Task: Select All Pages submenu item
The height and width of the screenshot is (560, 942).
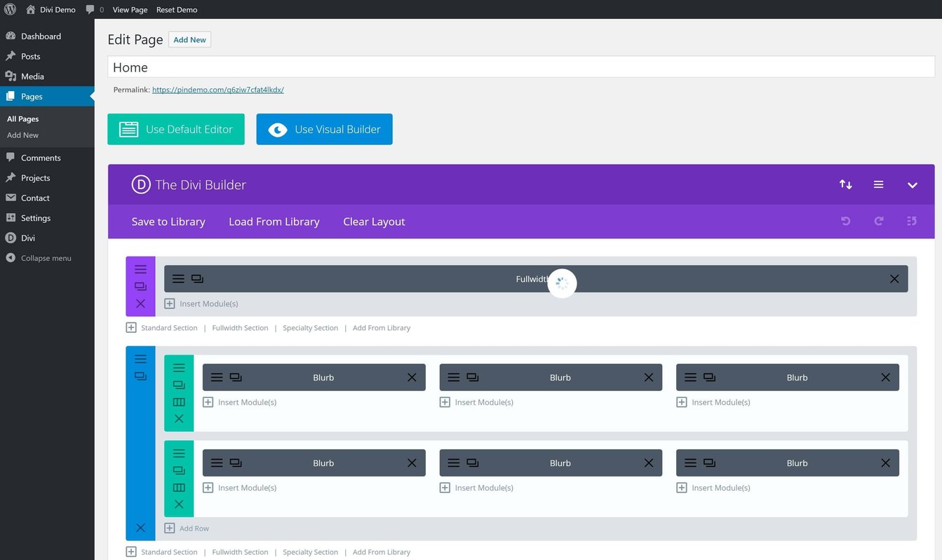Action: 23,119
